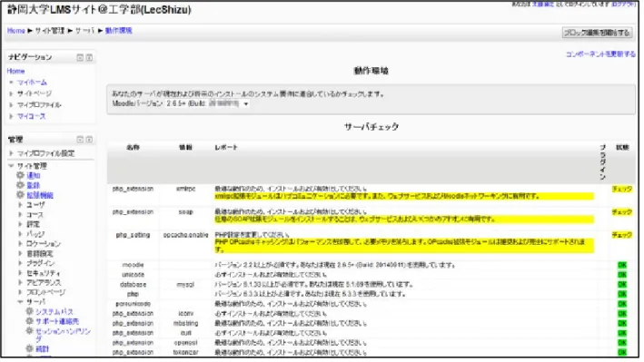Click the チェック status in the opcache.enable row
This screenshot has width=644, height=362.
pos(622,235)
